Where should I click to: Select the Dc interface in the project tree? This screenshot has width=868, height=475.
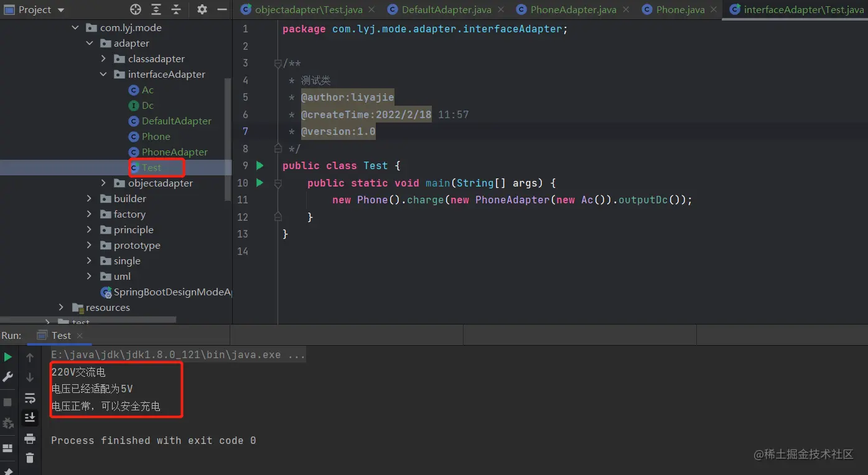pyautogui.click(x=141, y=105)
